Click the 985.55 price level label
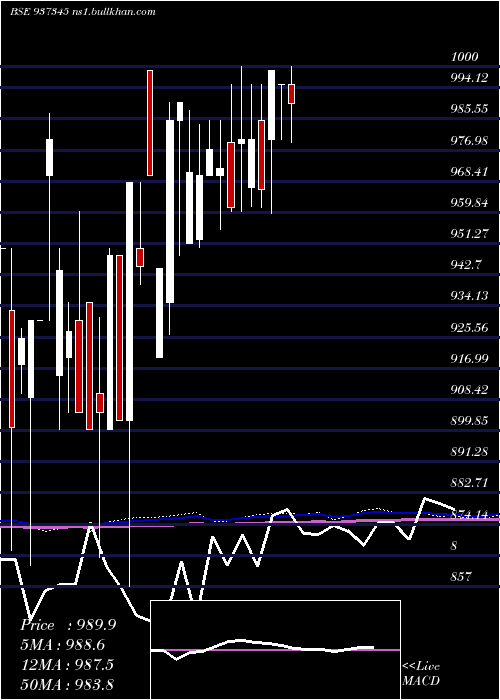 point(469,109)
